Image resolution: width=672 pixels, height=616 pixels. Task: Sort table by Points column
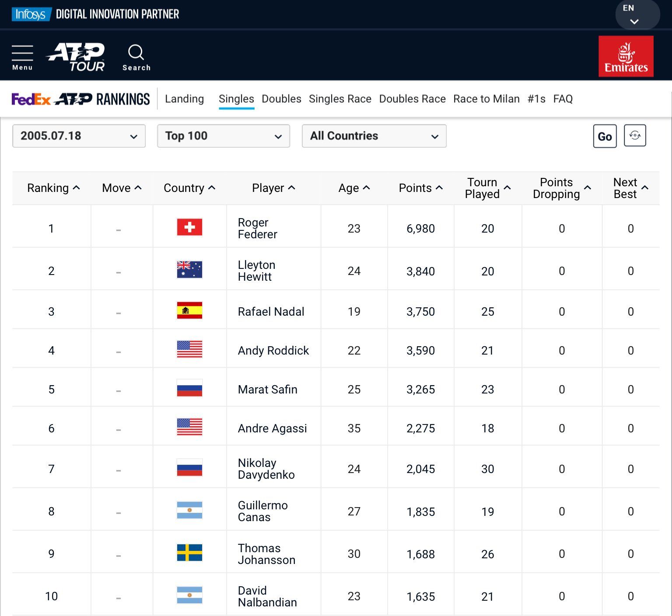point(420,188)
